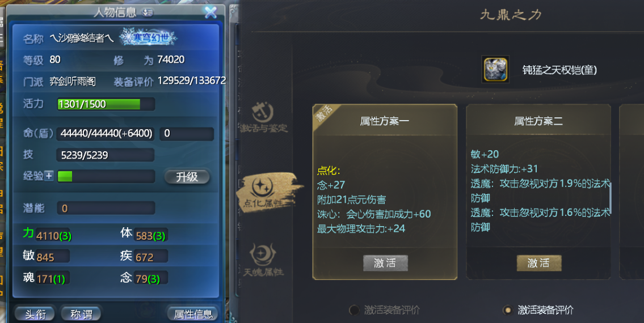Activate 属性方案二 with its 激活 button
The height and width of the screenshot is (323, 644).
(x=539, y=263)
